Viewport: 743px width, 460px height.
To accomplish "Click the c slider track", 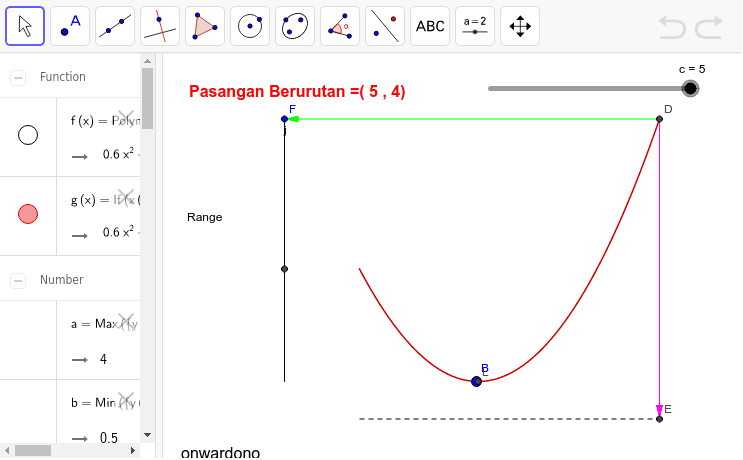I will pyautogui.click(x=589, y=89).
